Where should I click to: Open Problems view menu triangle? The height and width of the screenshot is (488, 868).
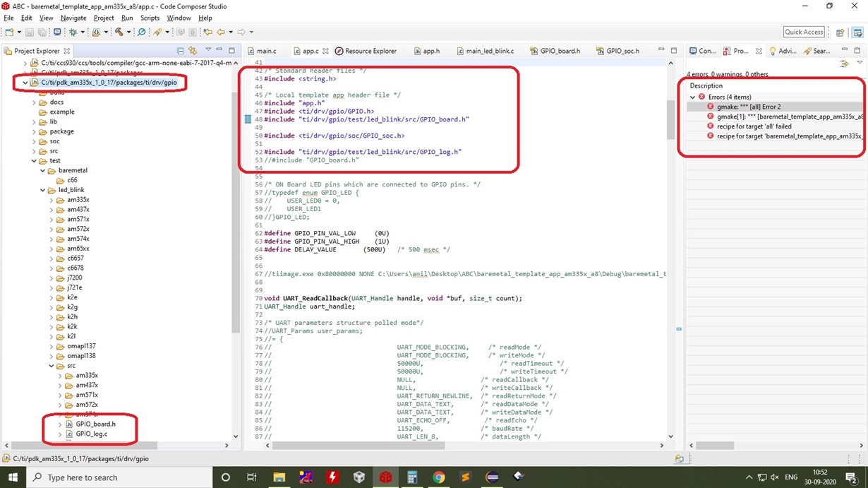tap(860, 62)
